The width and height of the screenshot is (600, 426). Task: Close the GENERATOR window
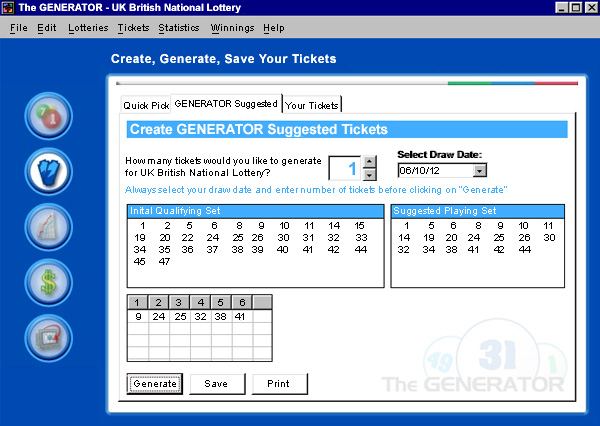[x=591, y=7]
